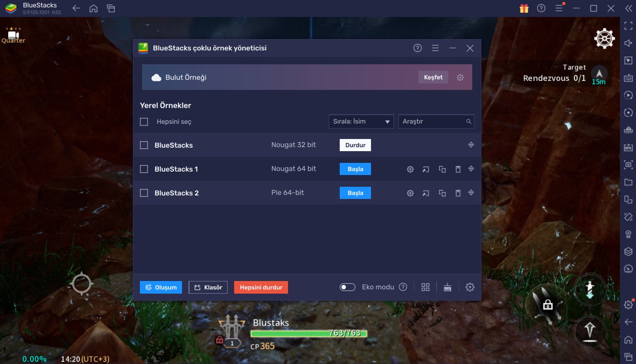Open settings for BlueStacks 2 instance
This screenshot has width=636, height=364.
pyautogui.click(x=410, y=193)
